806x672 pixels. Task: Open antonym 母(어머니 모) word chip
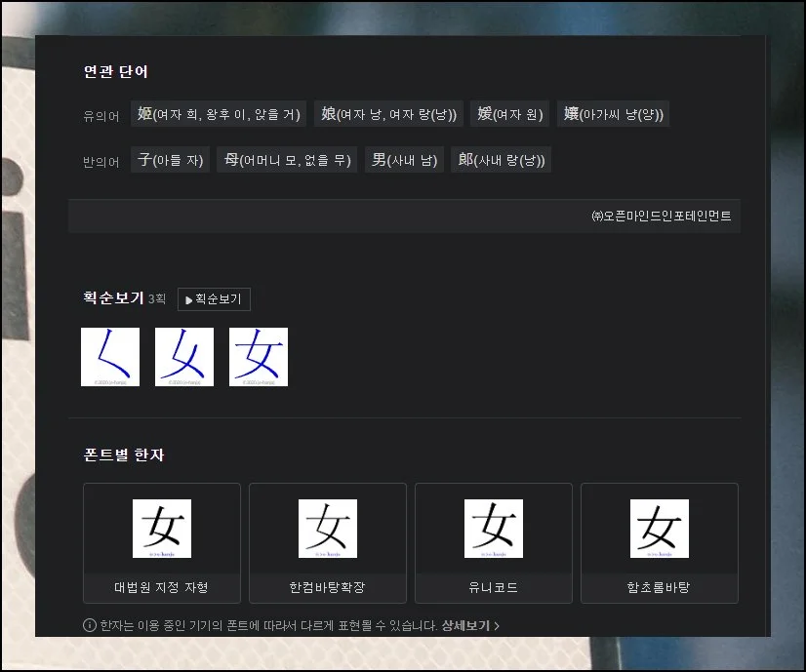287,160
